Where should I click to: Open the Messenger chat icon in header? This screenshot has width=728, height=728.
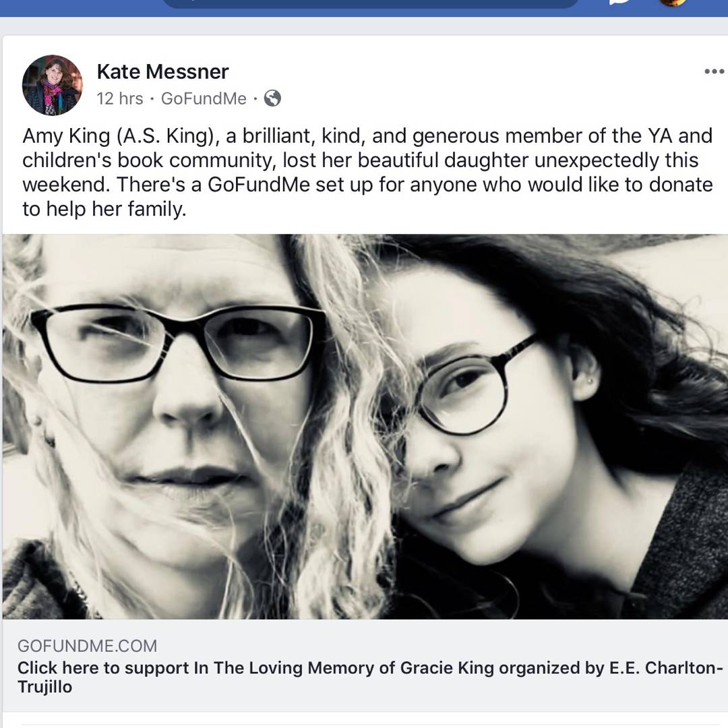[619, 3]
